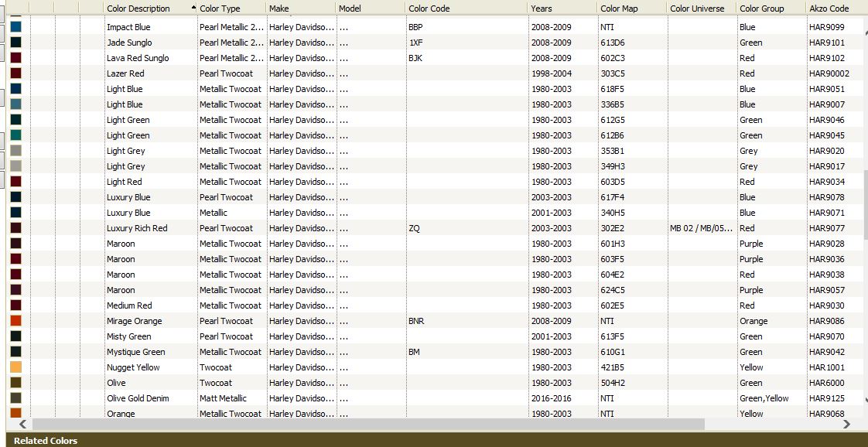Select the Misty Green color swatch
The image size is (868, 447).
15,336
